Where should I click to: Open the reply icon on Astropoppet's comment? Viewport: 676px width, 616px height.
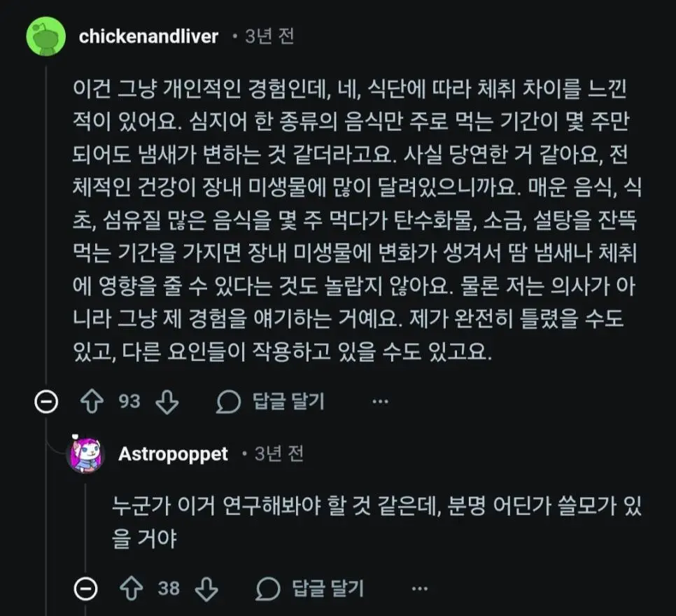268,589
